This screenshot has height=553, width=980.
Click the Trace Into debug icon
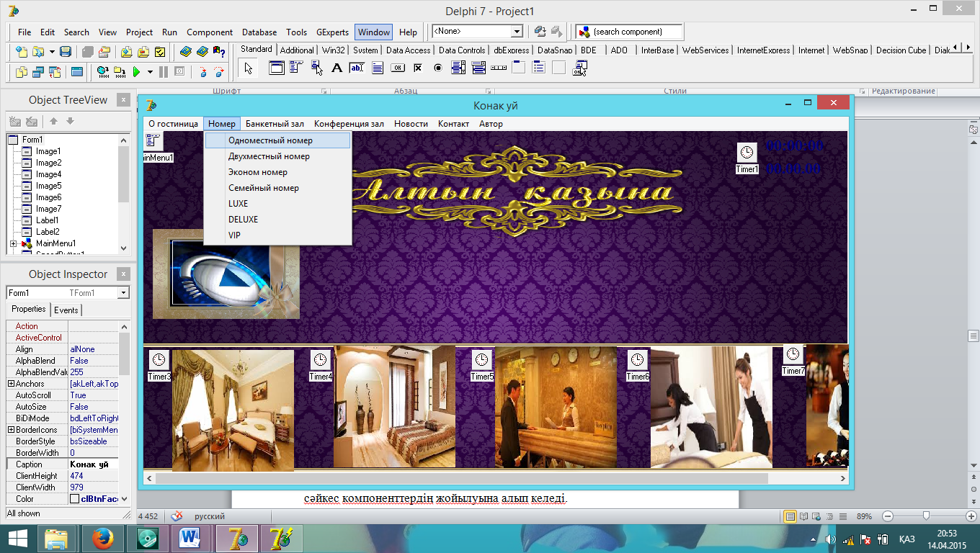coord(204,71)
